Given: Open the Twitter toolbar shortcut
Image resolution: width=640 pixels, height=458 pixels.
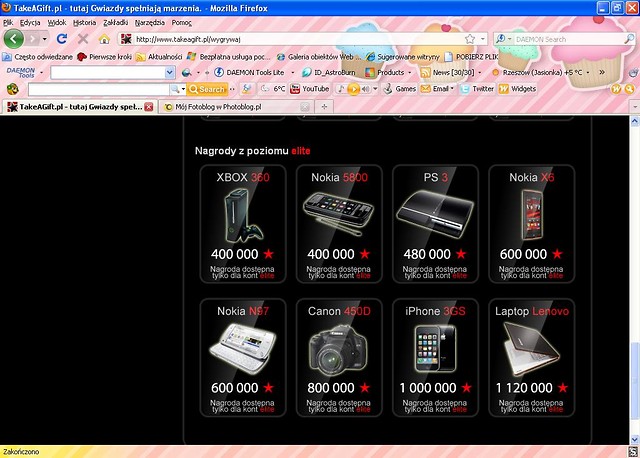Looking at the screenshot, I should tap(477, 89).
